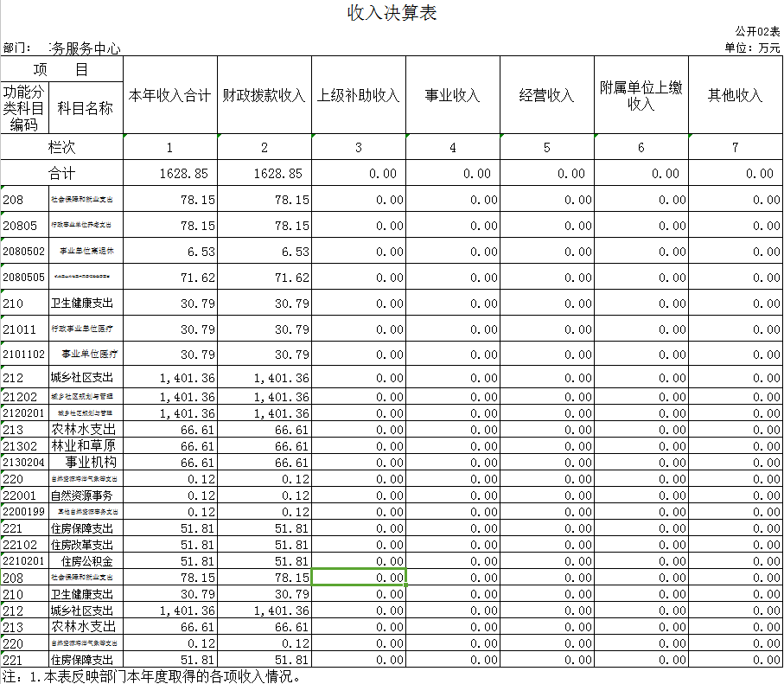
Task: Click the 合计 row label
Action: click(x=61, y=174)
